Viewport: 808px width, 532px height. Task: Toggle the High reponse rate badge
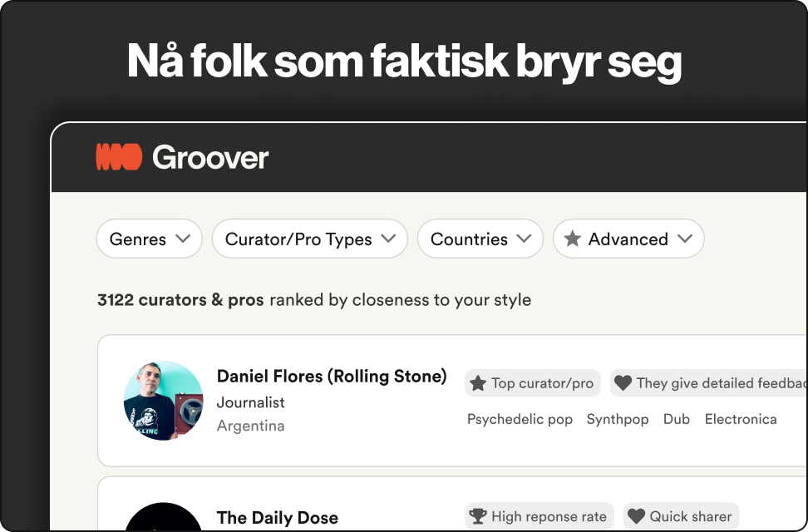point(539,515)
